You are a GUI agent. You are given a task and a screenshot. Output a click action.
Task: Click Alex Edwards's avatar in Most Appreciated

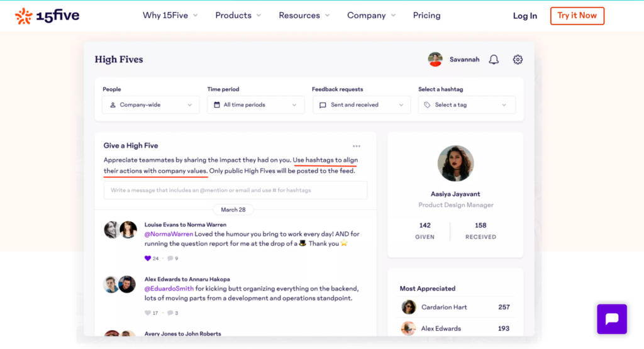[409, 328]
